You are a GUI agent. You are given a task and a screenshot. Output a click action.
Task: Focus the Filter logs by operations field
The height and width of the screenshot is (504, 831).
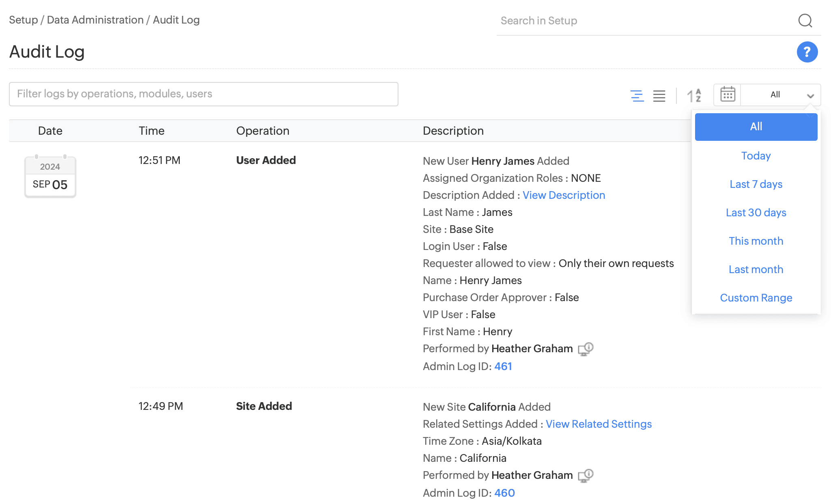click(x=203, y=94)
